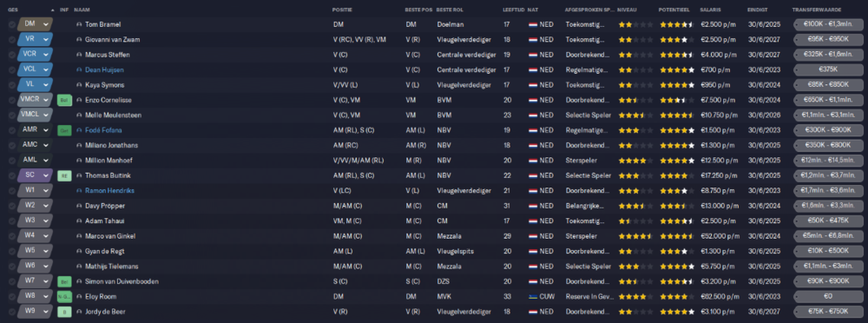Open the SC position dropdown for Thomas Buitink
This screenshot has height=323, width=868.
tap(35, 175)
